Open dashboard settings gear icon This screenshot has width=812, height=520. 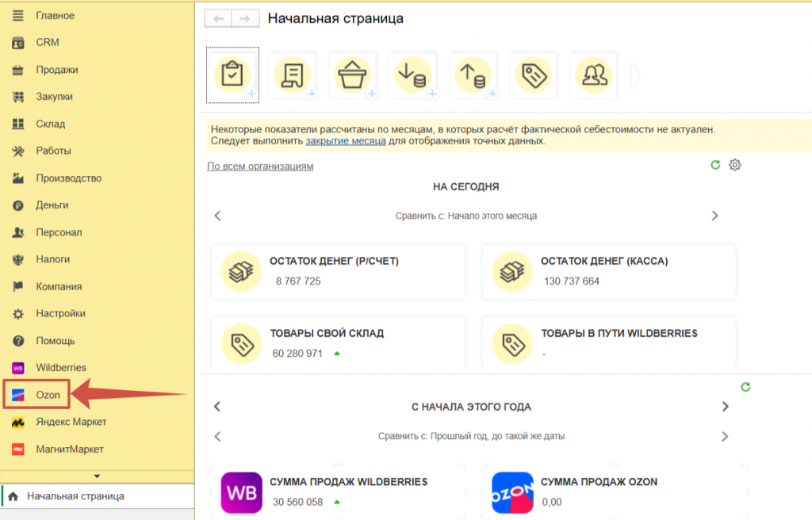[735, 165]
